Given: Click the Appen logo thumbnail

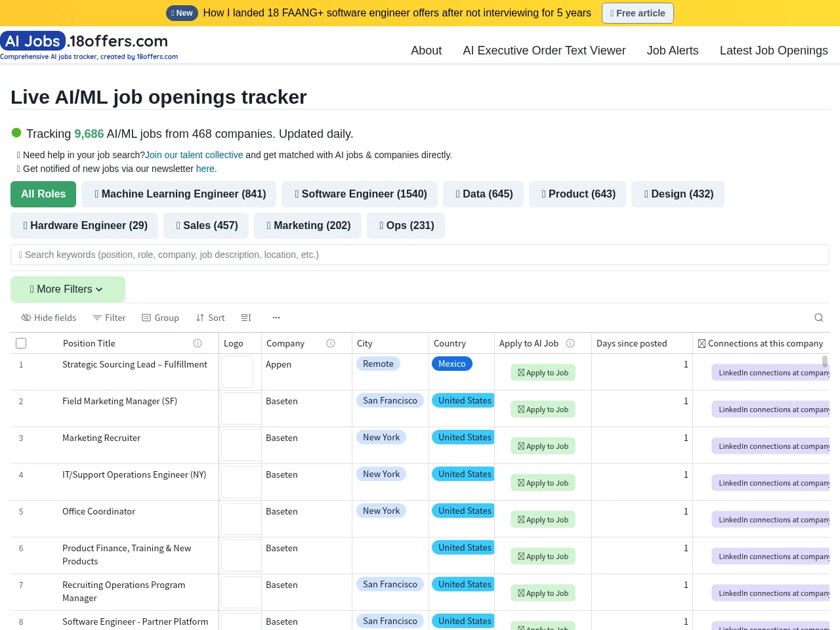Looking at the screenshot, I should click(x=237, y=371).
